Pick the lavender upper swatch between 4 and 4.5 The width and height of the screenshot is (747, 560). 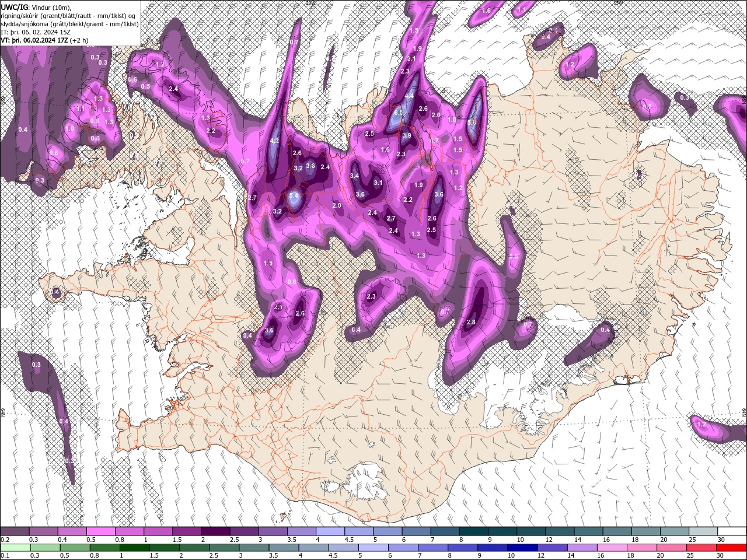[x=330, y=531]
